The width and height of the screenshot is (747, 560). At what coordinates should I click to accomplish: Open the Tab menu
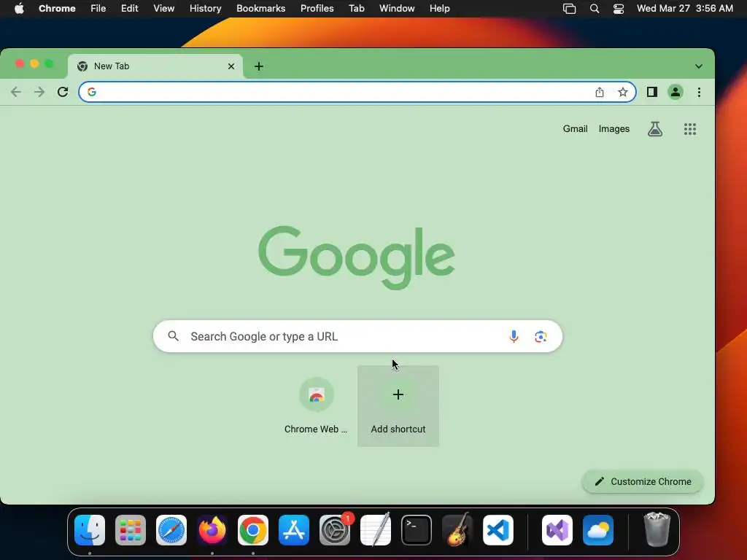(356, 9)
